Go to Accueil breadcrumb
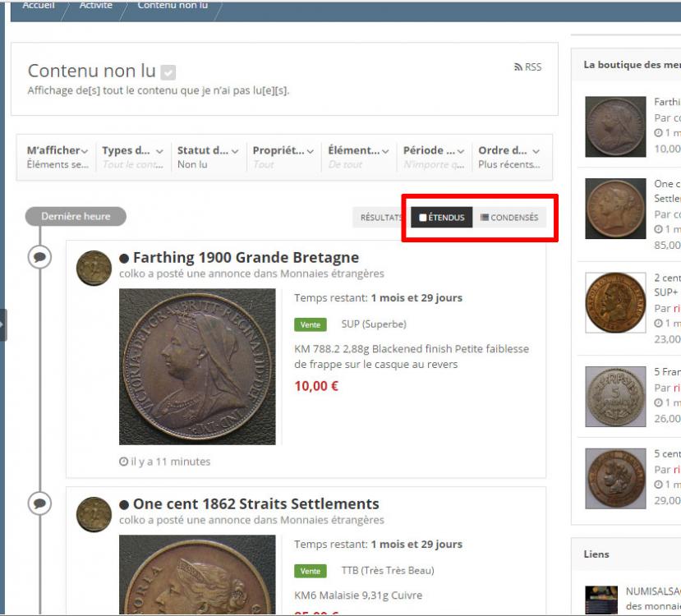The image size is (681, 616). pos(39,5)
